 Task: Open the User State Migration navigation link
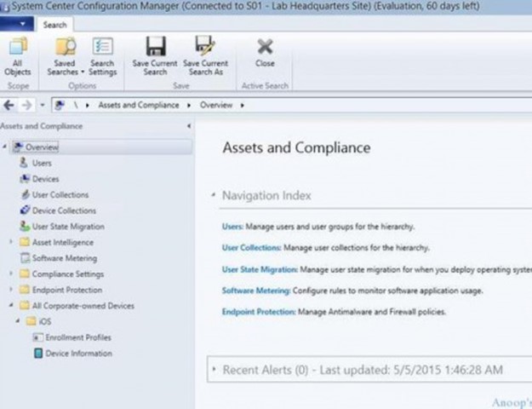tap(260, 270)
